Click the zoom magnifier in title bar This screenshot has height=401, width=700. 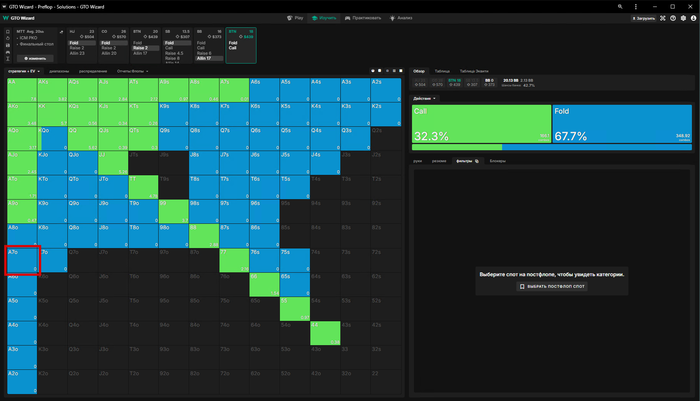pos(621,5)
